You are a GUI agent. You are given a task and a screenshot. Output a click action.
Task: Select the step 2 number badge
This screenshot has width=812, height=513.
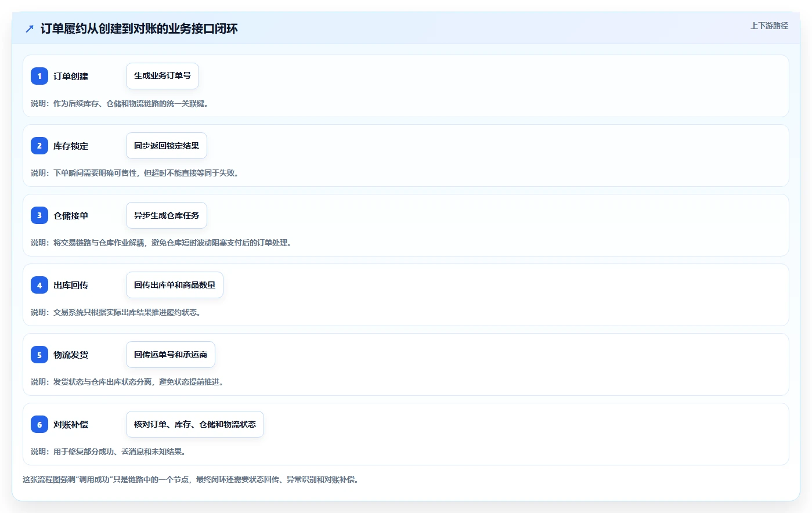click(x=39, y=146)
